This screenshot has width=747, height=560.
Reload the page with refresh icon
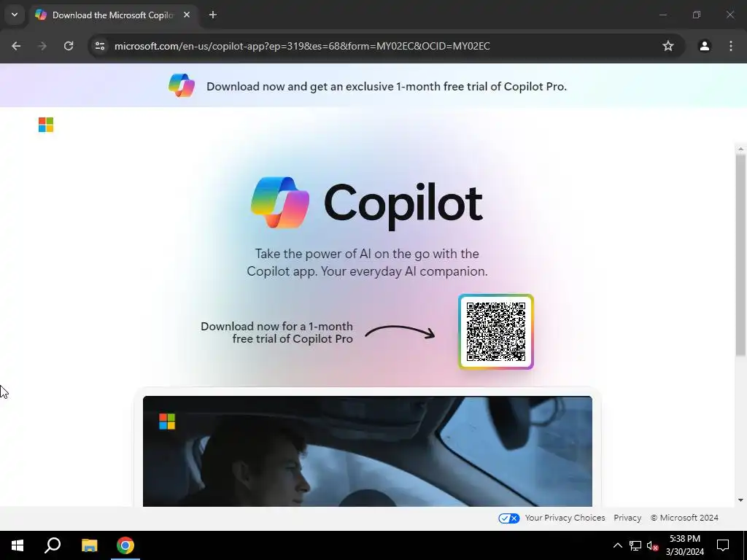pyautogui.click(x=69, y=46)
